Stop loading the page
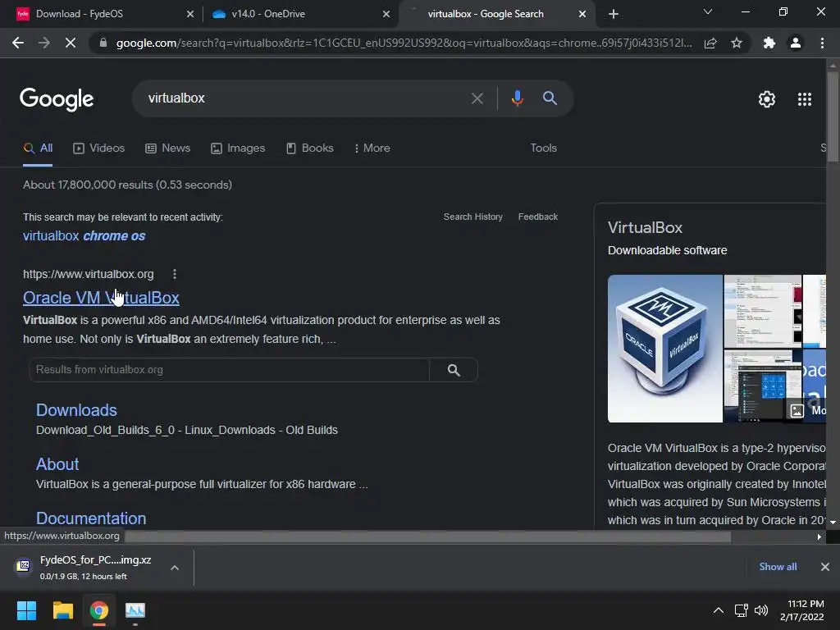Image resolution: width=840 pixels, height=630 pixels. pyautogui.click(x=71, y=43)
